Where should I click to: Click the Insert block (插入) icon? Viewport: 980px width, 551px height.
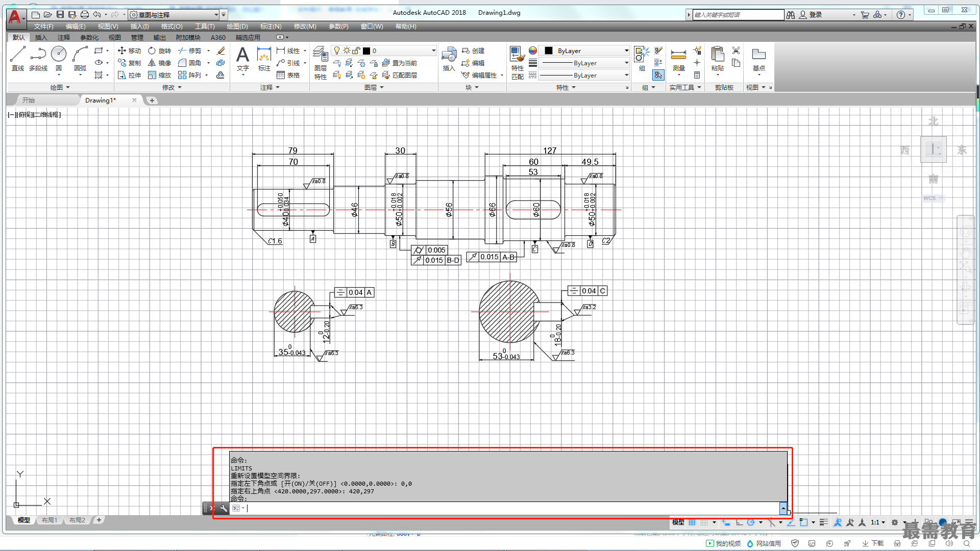(449, 59)
